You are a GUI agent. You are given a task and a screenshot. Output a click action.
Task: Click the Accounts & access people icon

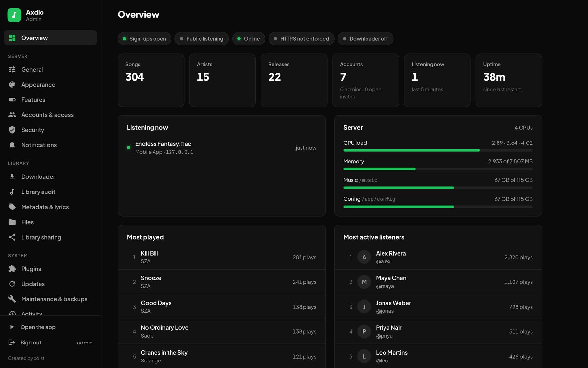tap(12, 115)
